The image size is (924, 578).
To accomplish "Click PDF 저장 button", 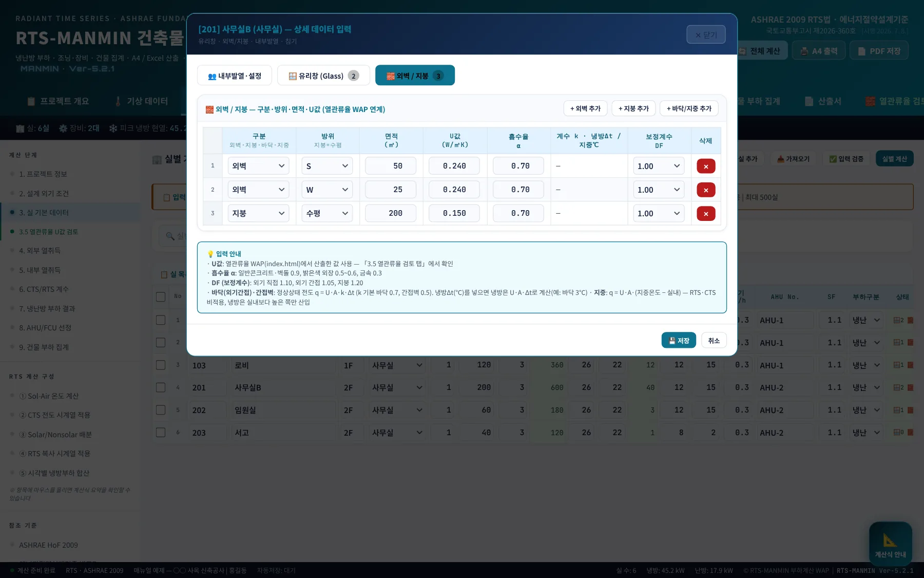I will tap(879, 51).
